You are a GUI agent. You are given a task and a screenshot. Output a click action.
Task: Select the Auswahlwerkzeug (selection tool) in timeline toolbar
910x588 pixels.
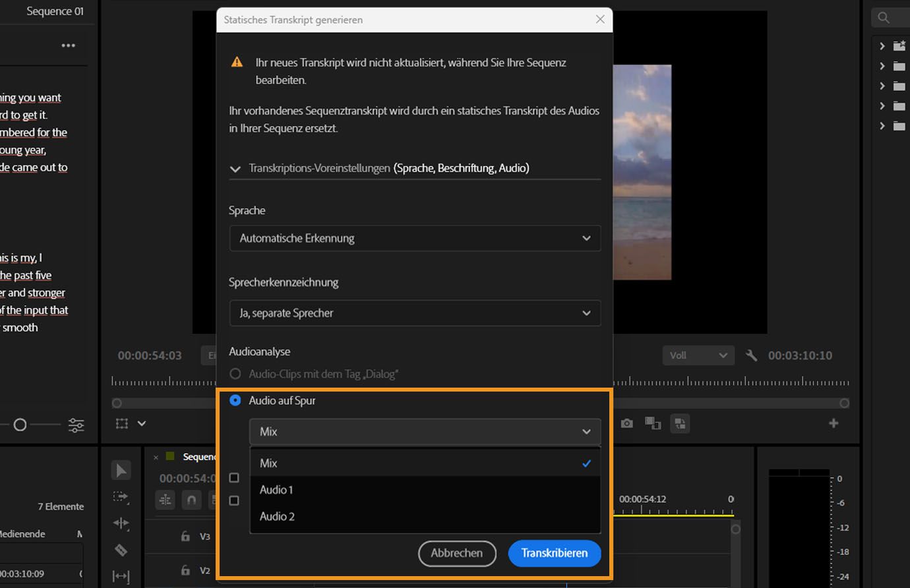121,470
